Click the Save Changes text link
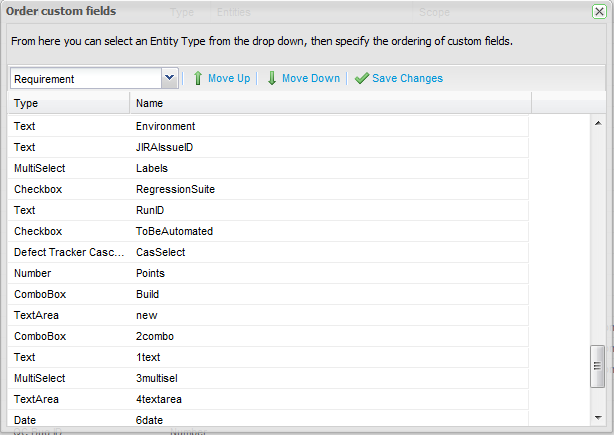 pos(407,78)
